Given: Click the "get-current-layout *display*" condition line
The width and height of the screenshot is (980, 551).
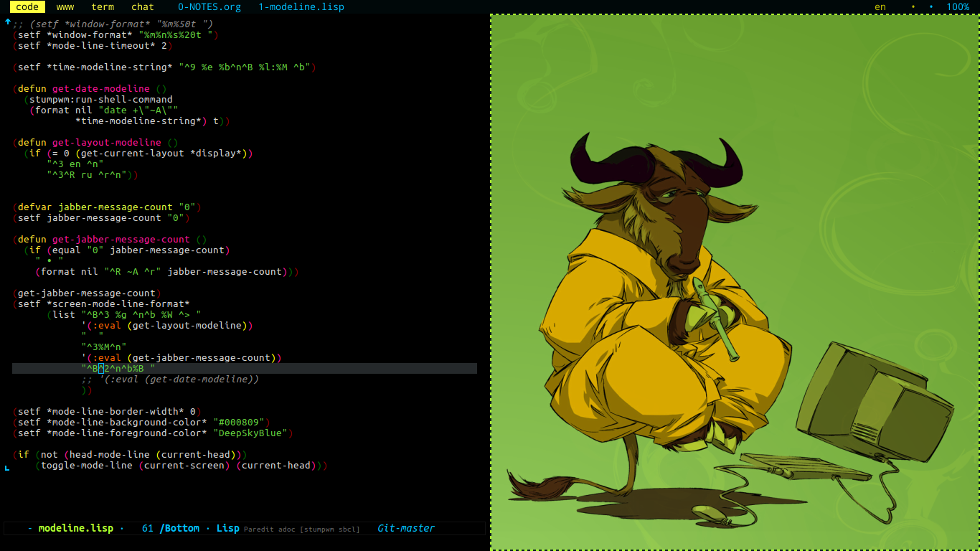Looking at the screenshot, I should [138, 153].
